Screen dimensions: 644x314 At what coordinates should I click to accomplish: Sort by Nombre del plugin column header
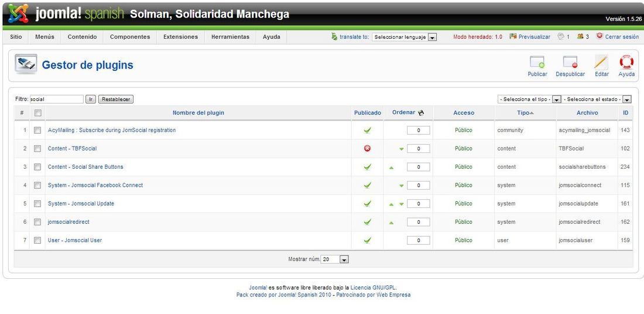click(x=198, y=112)
